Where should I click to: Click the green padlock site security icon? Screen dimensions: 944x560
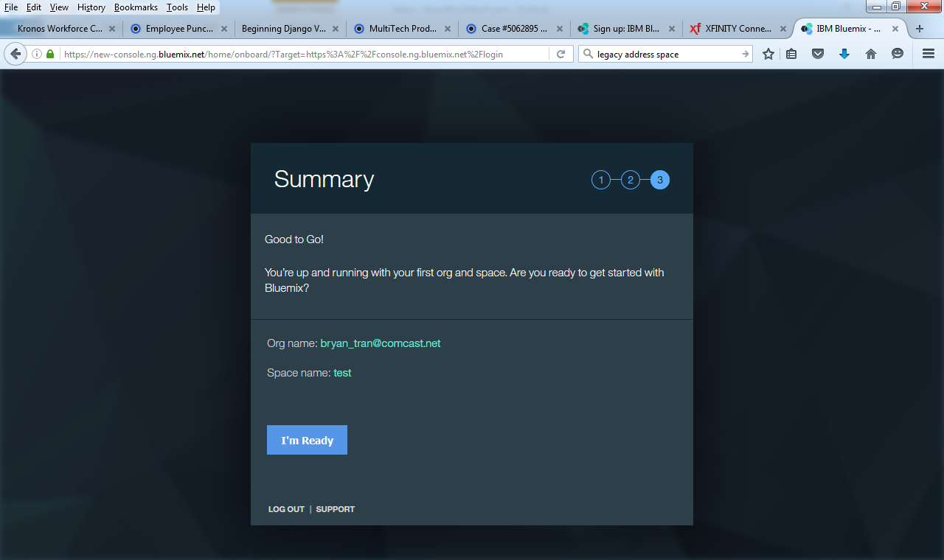click(50, 54)
